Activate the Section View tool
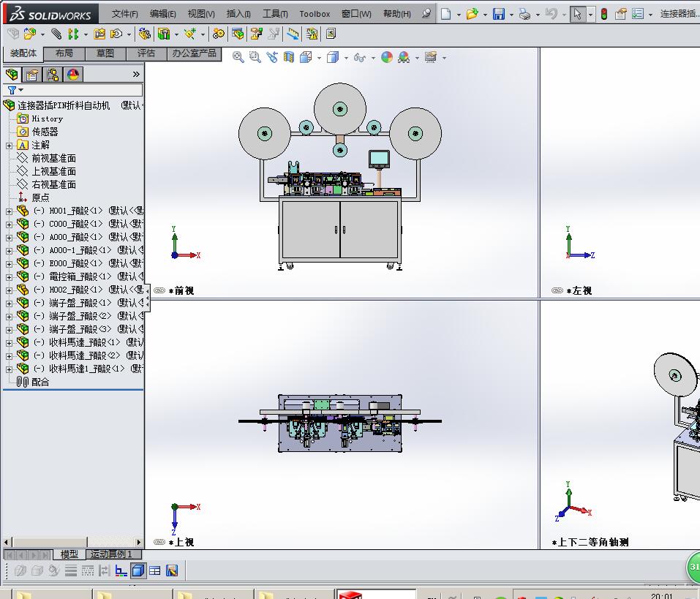700x599 pixels. pyautogui.click(x=287, y=57)
